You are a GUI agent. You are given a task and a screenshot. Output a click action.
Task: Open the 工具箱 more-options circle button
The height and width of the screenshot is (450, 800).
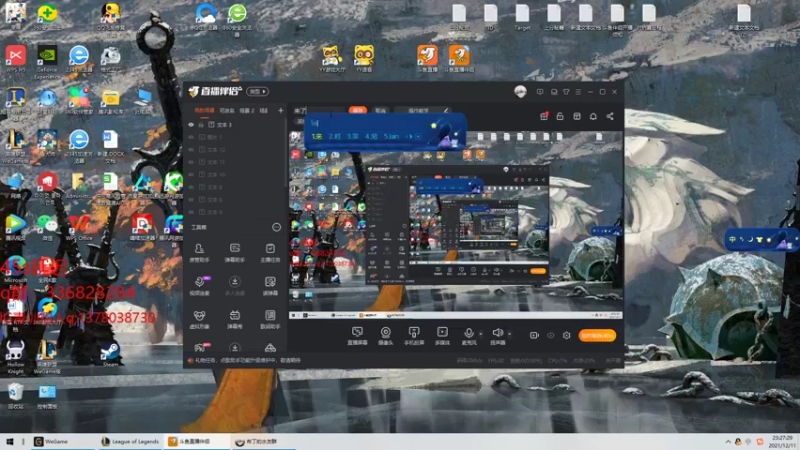point(276,227)
